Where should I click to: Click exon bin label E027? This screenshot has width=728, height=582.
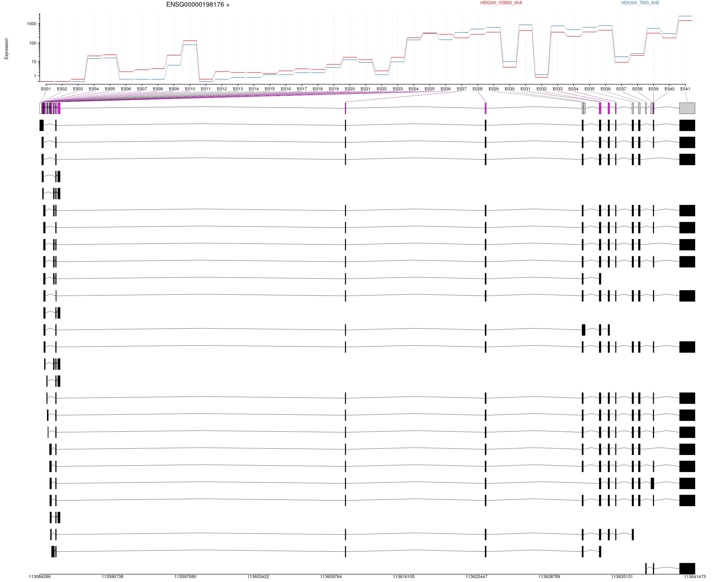[462, 89]
